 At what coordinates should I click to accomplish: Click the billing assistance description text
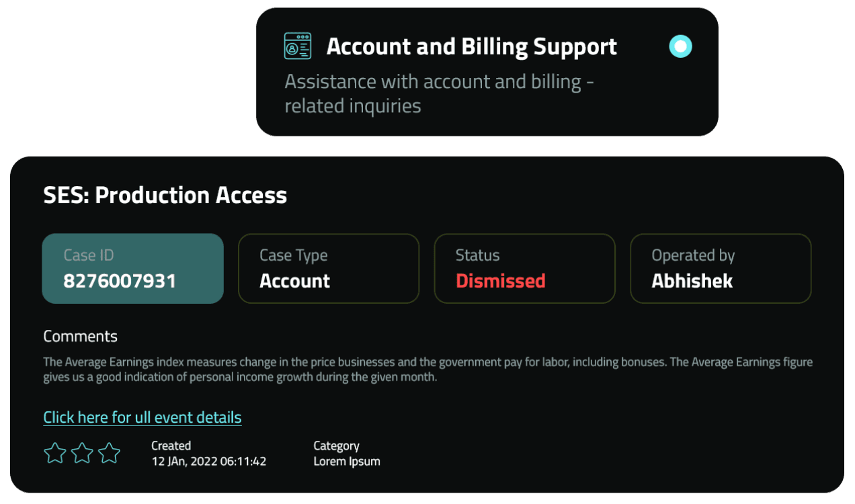click(x=440, y=93)
